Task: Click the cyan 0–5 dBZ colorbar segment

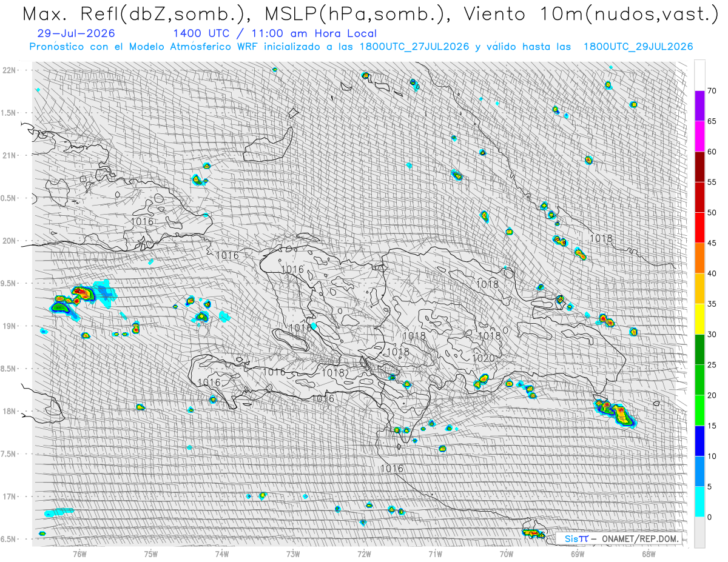Action: click(x=699, y=501)
